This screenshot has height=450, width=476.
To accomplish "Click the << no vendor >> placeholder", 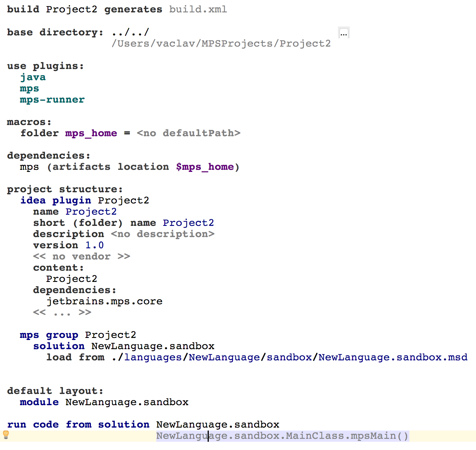I will [81, 257].
